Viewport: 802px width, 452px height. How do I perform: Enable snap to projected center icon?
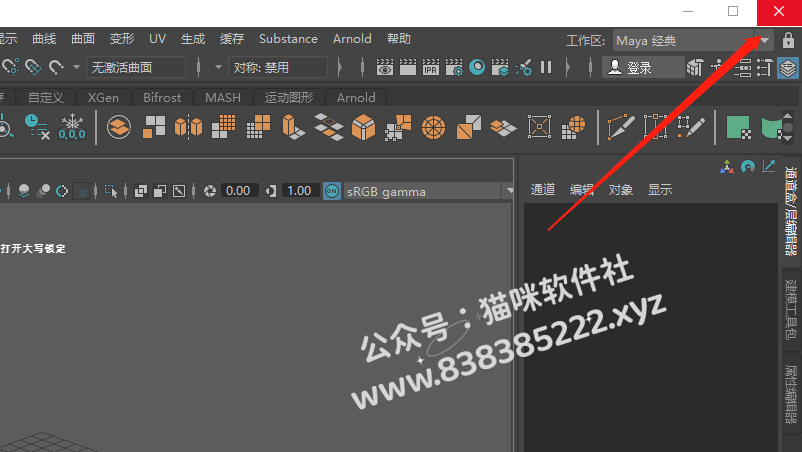pyautogui.click(x=33, y=67)
